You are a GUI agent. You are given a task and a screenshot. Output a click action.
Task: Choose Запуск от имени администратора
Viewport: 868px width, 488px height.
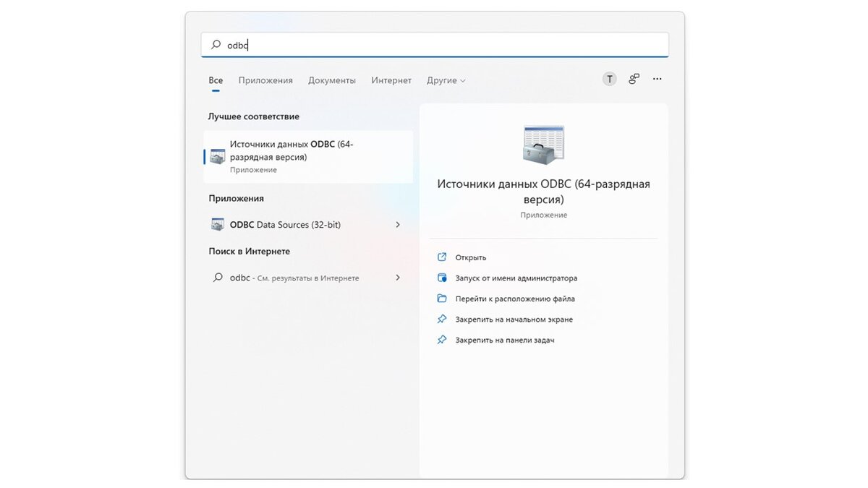(516, 278)
